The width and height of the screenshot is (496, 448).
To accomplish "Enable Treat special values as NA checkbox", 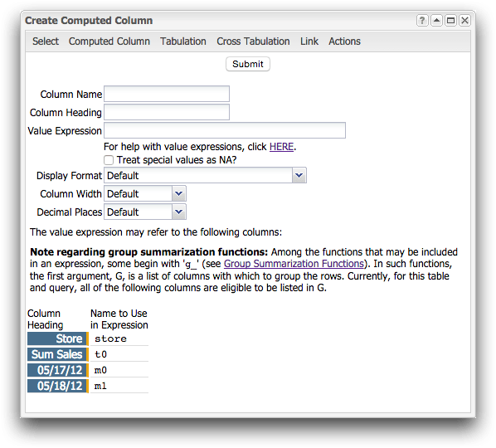I will [109, 160].
